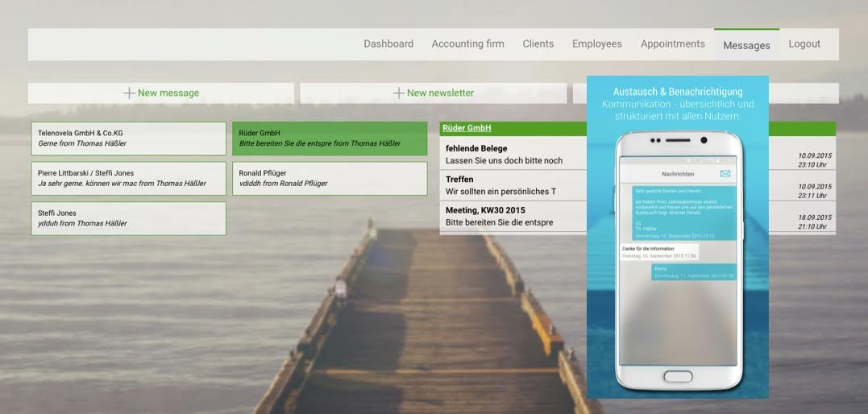Select the Rüder GmbH conversation card
Screen dimensions: 868x414
point(330,139)
